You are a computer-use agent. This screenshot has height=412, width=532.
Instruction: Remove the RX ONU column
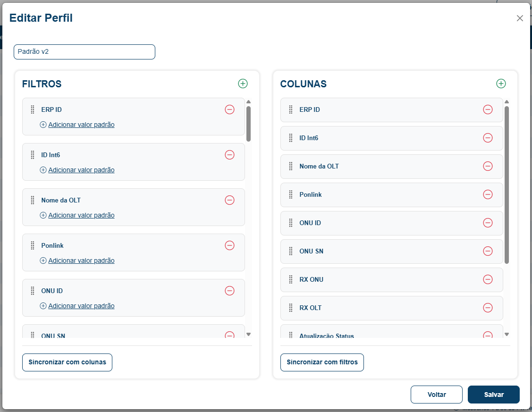(x=488, y=279)
